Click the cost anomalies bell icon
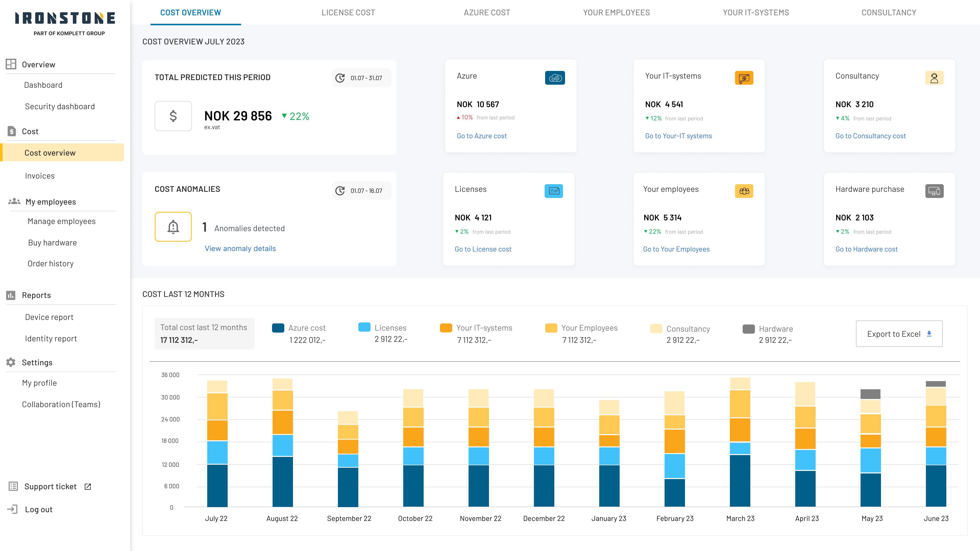 click(x=173, y=227)
